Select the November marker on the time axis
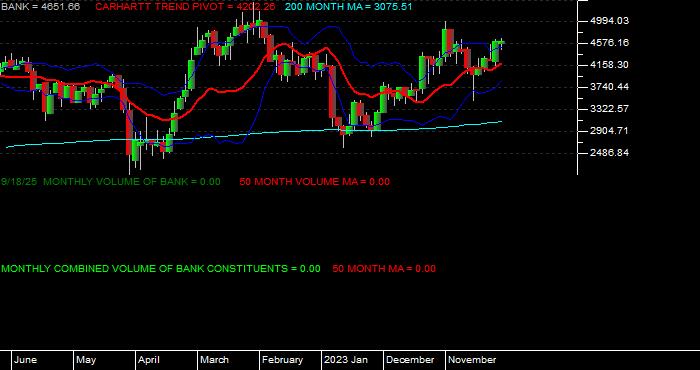The image size is (700, 370). click(x=472, y=360)
